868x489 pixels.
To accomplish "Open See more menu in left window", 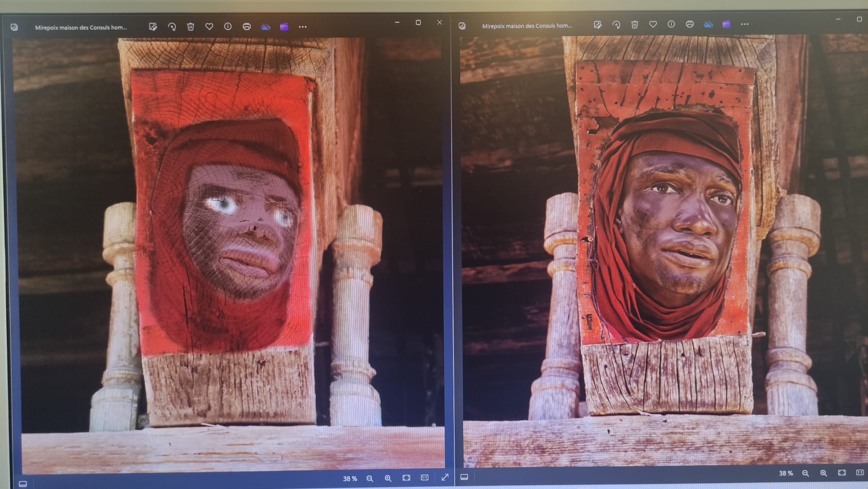I will pos(303,27).
